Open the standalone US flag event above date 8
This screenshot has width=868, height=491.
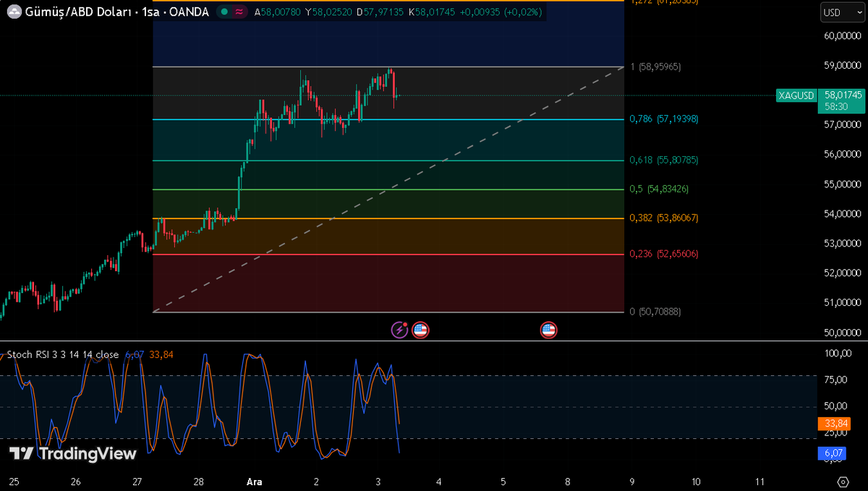(548, 330)
